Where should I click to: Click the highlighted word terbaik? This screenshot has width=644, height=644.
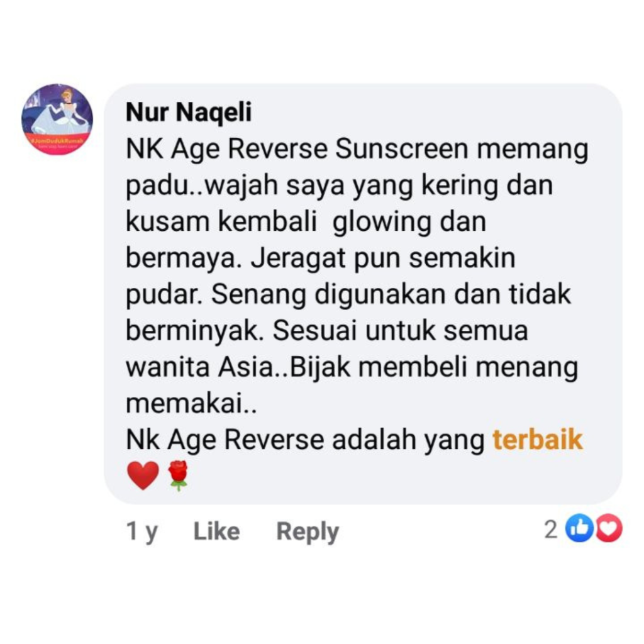pos(538,440)
